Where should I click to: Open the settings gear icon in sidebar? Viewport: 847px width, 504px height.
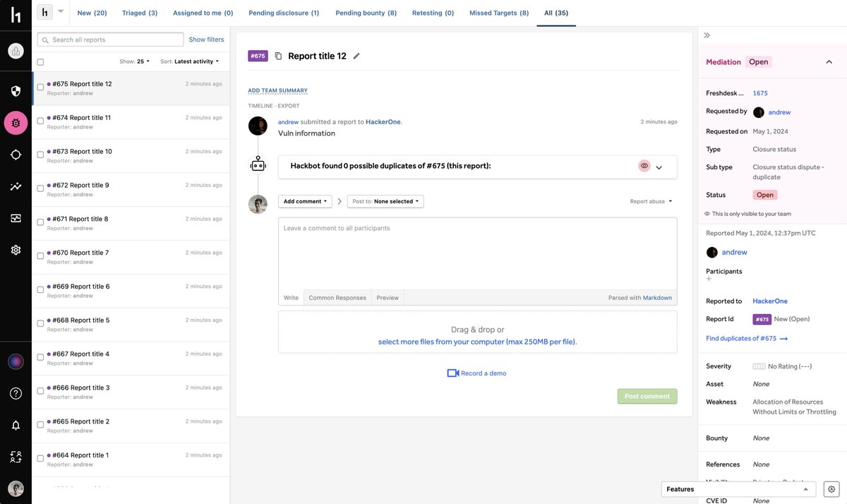point(16,250)
